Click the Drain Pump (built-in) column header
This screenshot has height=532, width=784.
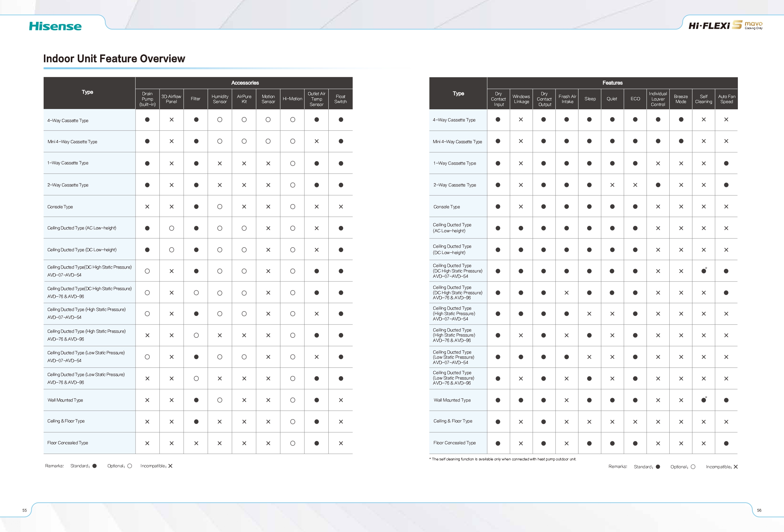pyautogui.click(x=148, y=99)
